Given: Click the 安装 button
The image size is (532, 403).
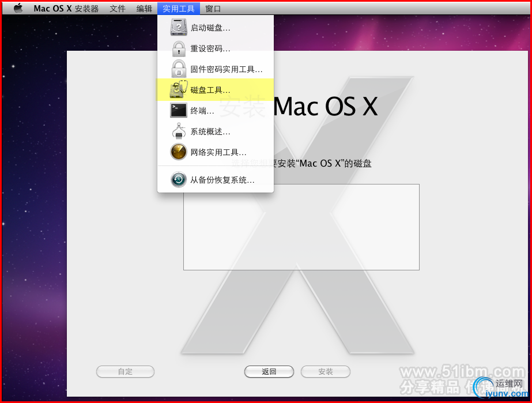Looking at the screenshot, I should click(326, 371).
